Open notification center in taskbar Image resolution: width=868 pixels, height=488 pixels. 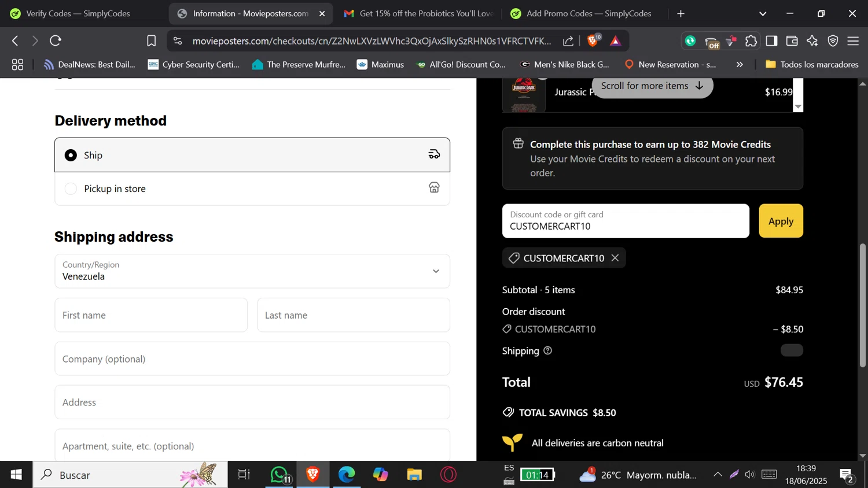tap(847, 475)
